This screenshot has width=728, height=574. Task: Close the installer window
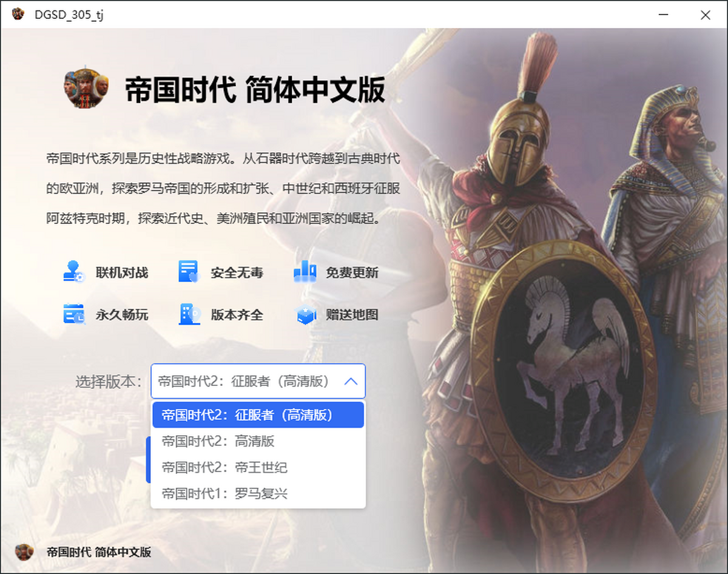coord(705,15)
